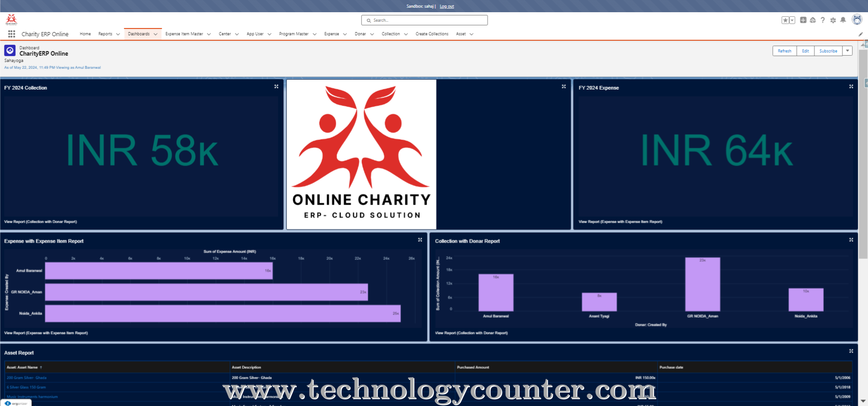
Task: Select the Dashboards tab
Action: click(x=138, y=34)
